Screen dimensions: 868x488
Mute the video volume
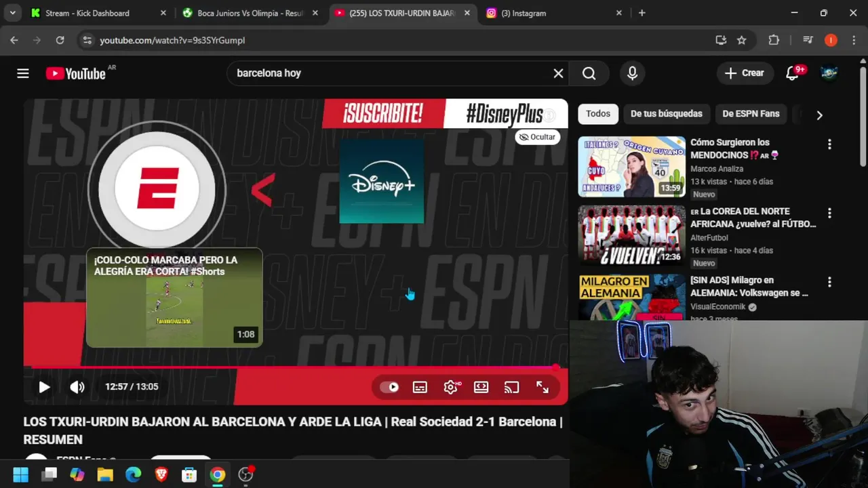[77, 387]
